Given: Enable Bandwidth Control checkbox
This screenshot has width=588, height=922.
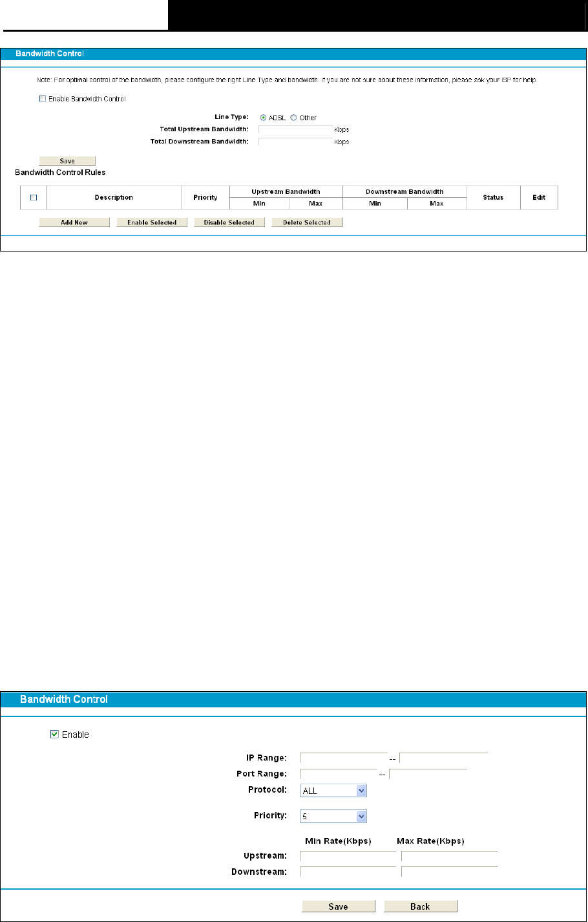Looking at the screenshot, I should [43, 99].
